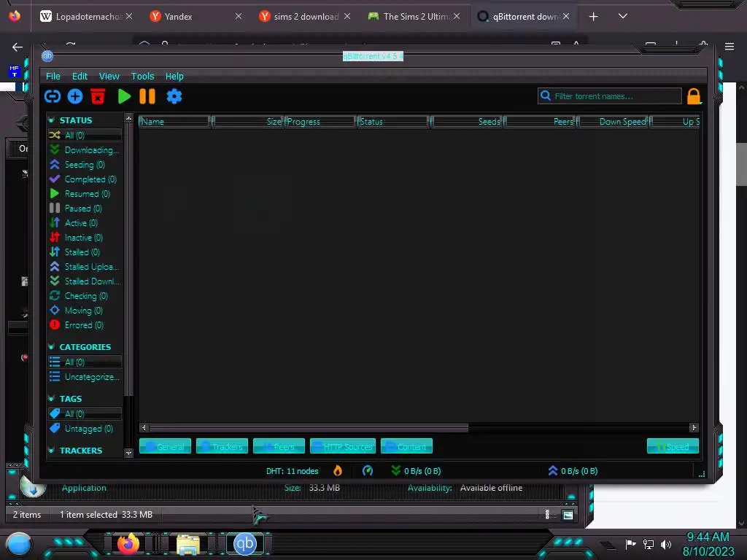Screen dimensions: 747x560
Task: Select All (0) under Categories
Action: (x=85, y=362)
